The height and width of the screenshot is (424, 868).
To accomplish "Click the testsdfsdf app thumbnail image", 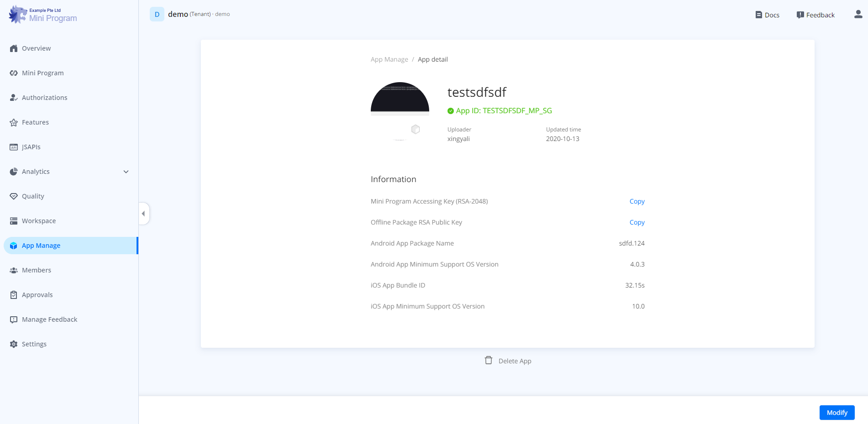I will click(x=400, y=112).
